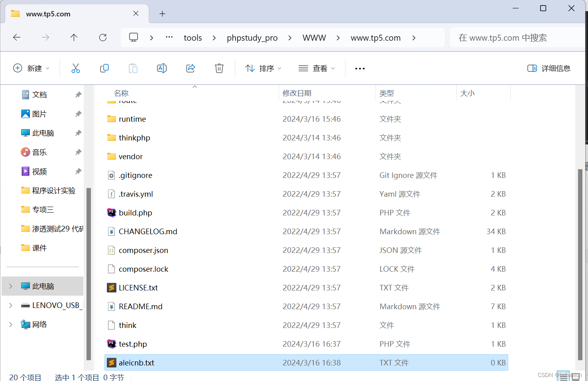Open the 新建 new item dropdown
The image size is (588, 381).
click(x=31, y=68)
